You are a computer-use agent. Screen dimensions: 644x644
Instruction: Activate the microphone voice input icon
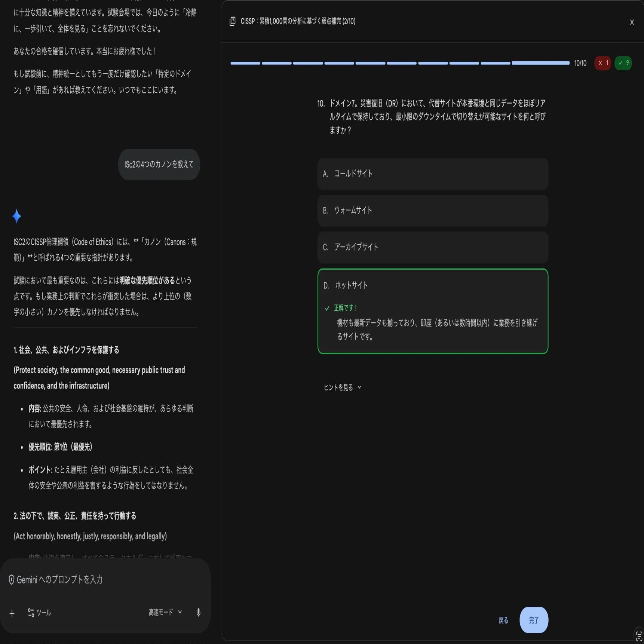pos(199,612)
